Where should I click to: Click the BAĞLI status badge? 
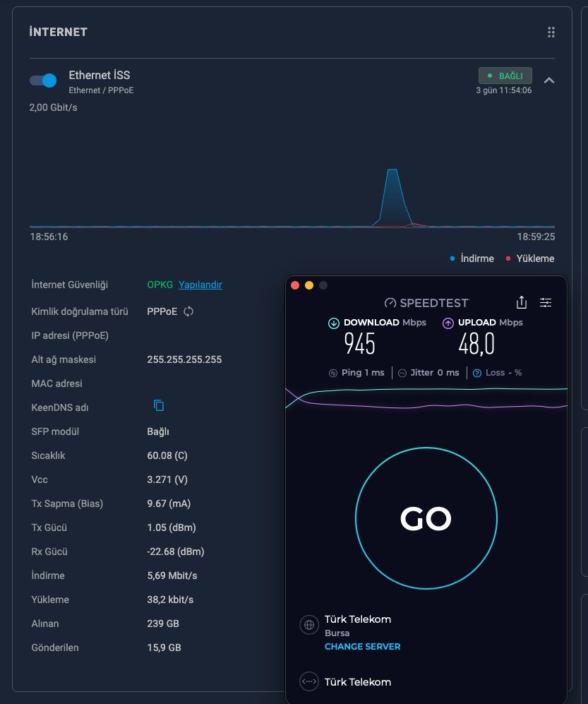tap(505, 76)
